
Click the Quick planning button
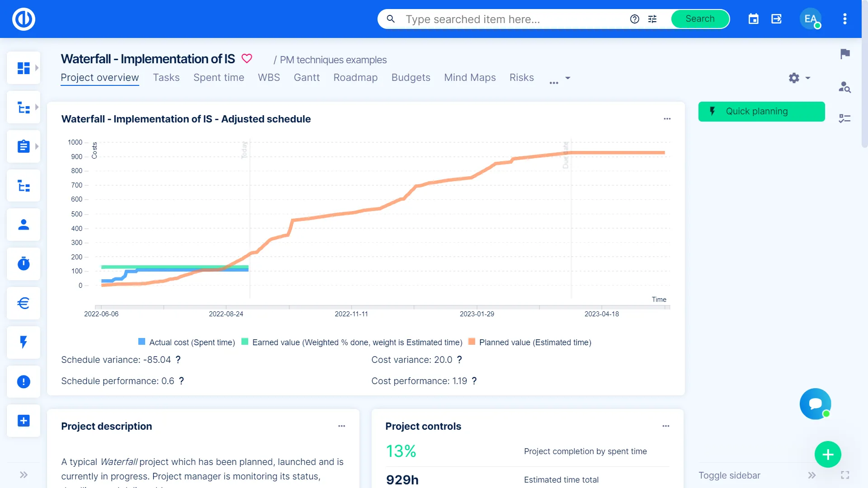coord(761,112)
